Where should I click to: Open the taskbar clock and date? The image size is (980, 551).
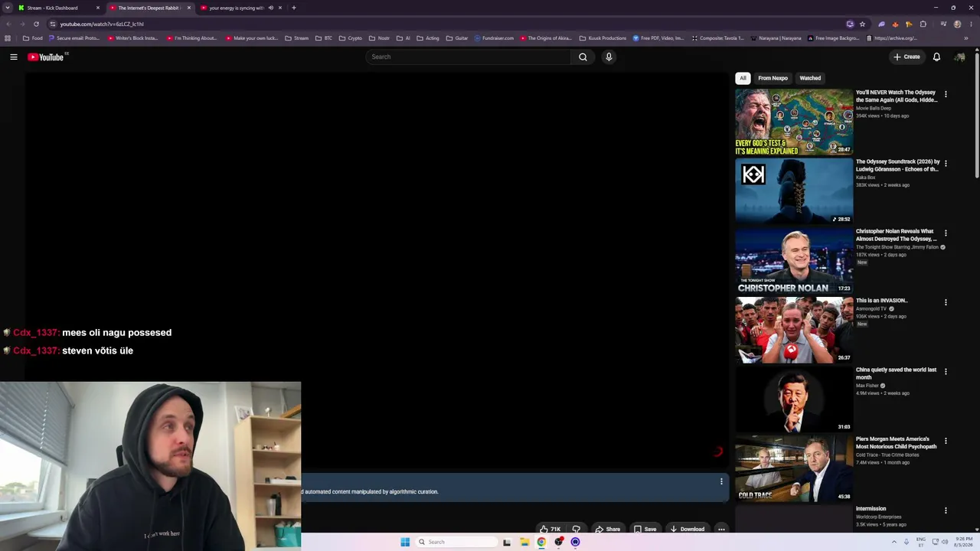963,542
